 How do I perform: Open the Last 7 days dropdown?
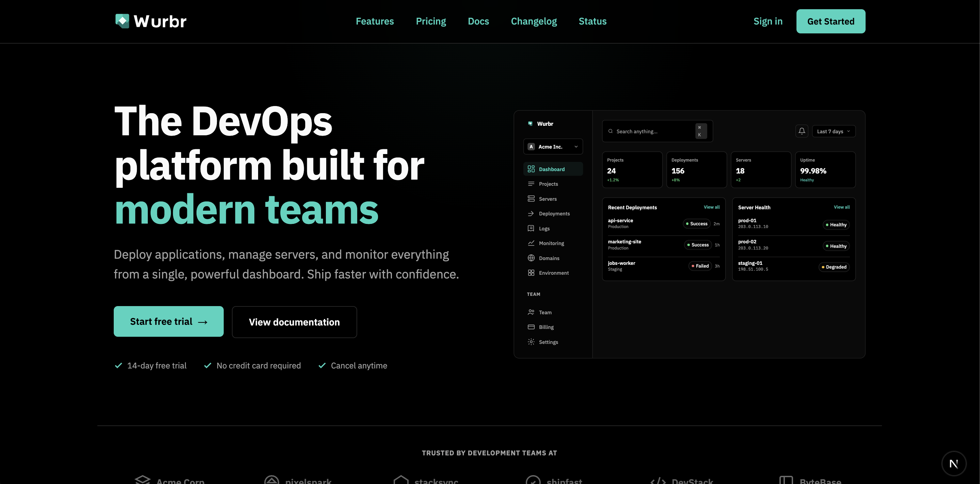click(x=834, y=131)
